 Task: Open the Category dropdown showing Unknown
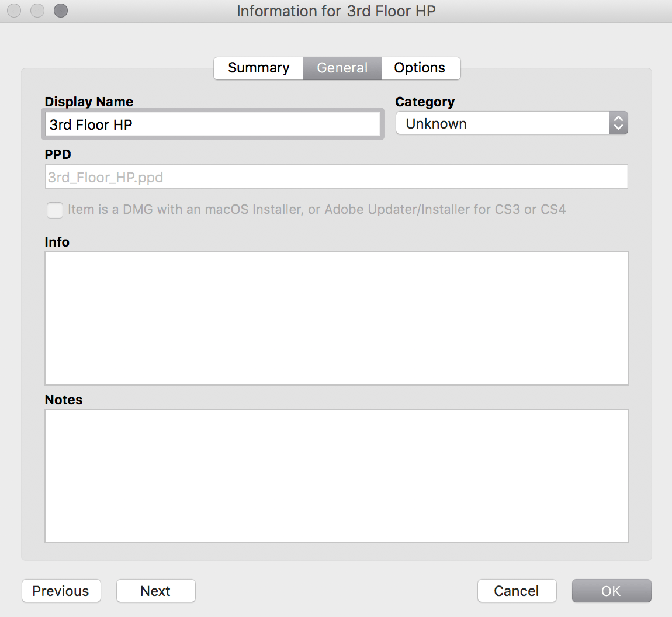click(512, 123)
